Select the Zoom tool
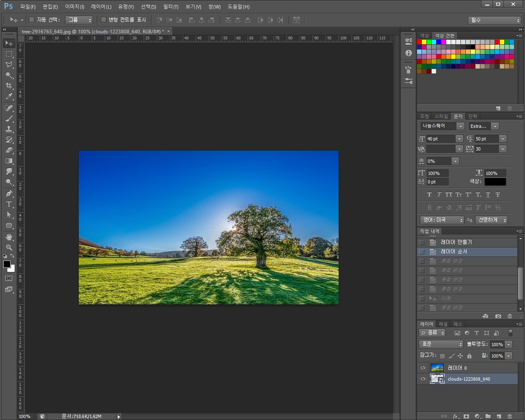Viewport: 525px width, 420px height. (9, 248)
